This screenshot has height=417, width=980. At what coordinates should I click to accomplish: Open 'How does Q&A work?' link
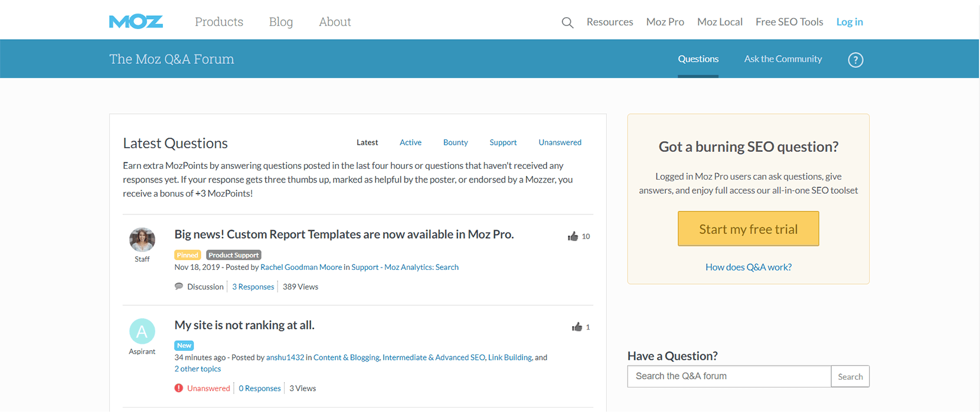(749, 267)
